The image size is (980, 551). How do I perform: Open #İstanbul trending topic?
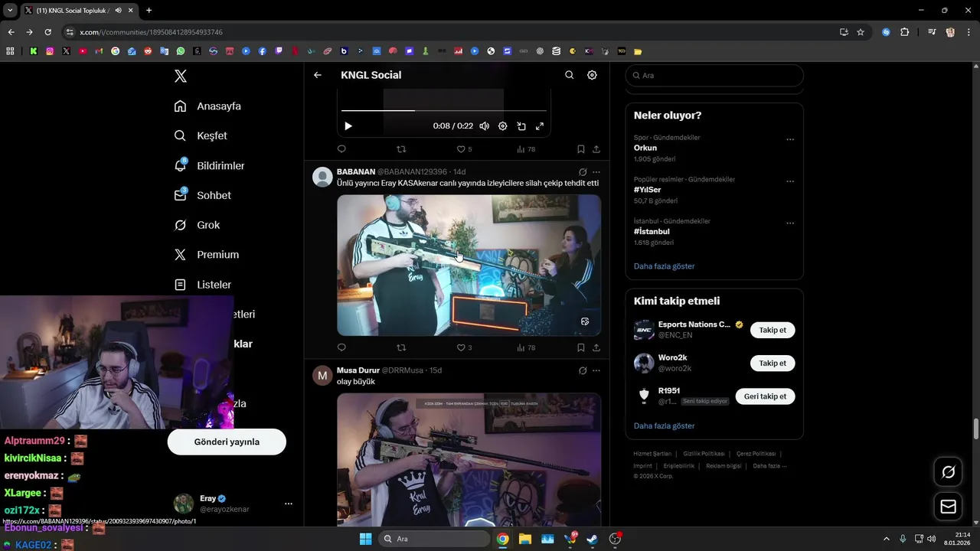point(652,232)
